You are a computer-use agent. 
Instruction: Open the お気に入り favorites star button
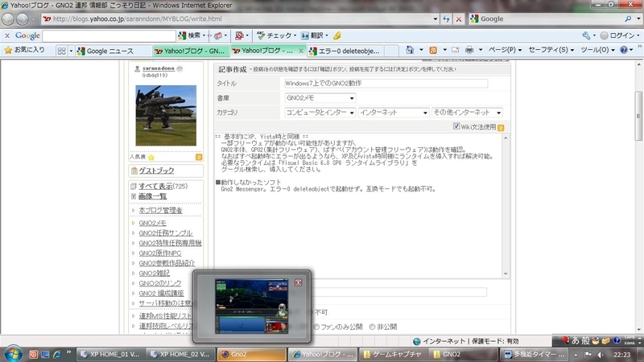(25, 50)
